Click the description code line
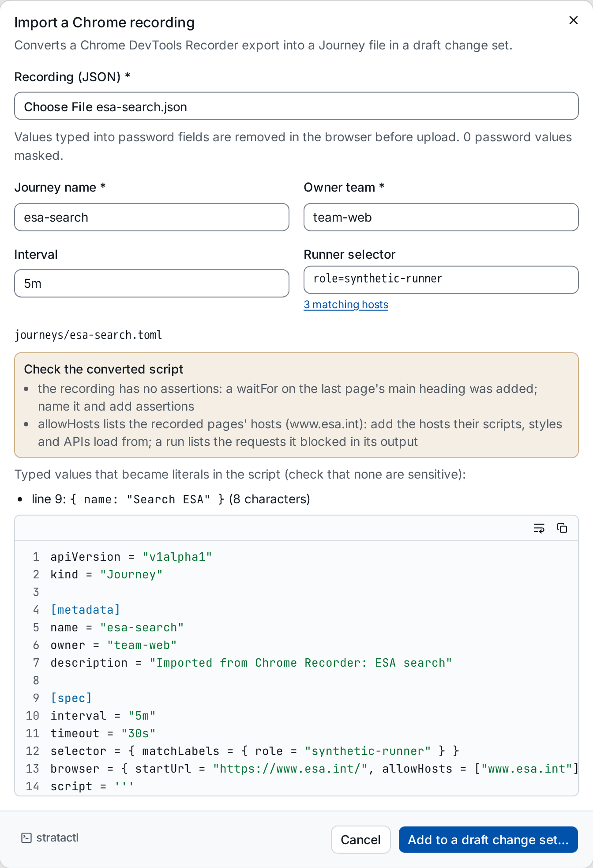The height and width of the screenshot is (868, 593). (x=251, y=663)
